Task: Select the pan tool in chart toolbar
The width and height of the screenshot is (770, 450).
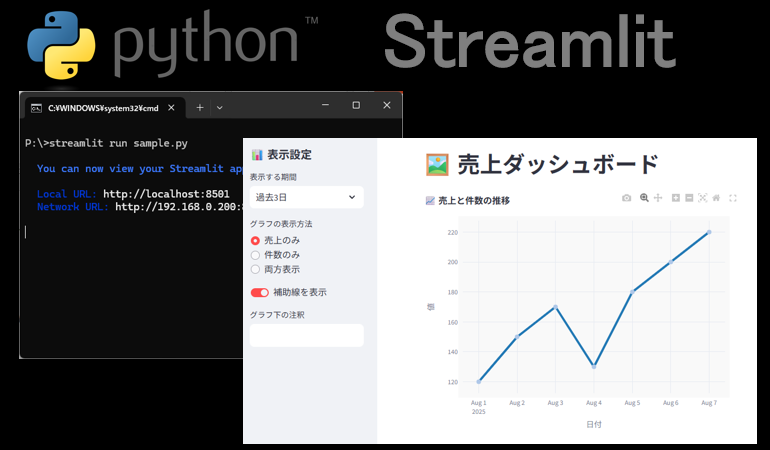Action: 658,197
